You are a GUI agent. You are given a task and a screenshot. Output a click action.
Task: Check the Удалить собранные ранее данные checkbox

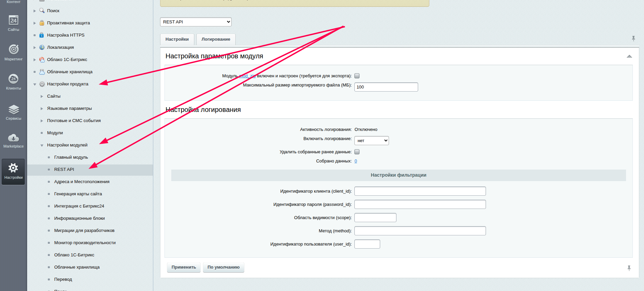click(357, 152)
